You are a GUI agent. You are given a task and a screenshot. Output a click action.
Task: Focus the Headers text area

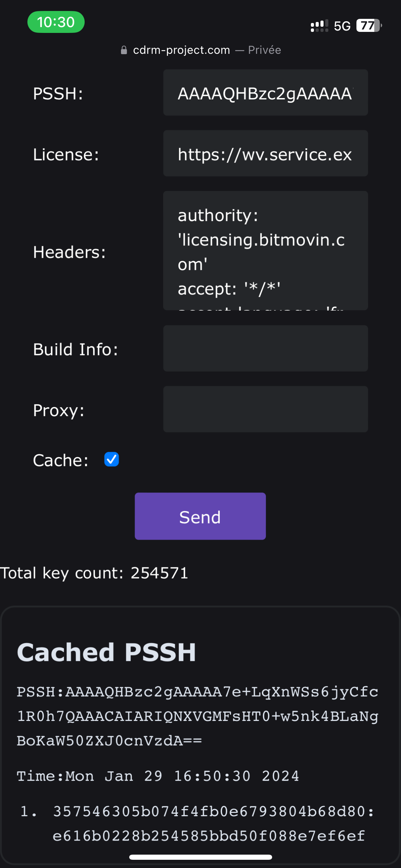coord(265,251)
